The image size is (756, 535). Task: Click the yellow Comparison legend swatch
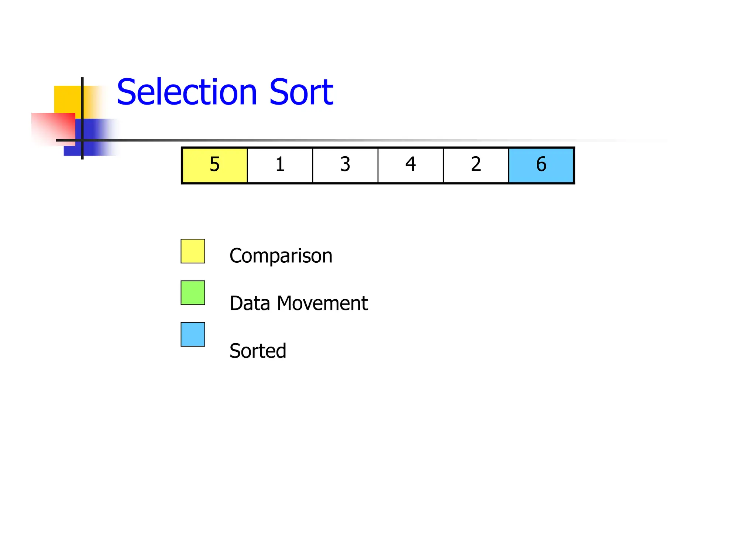[x=193, y=251]
